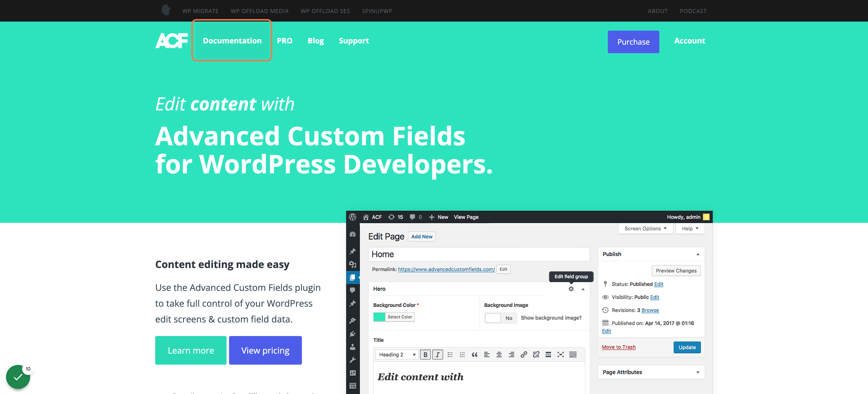Click the Home page title field
Viewport: 868px width, 394px height.
point(479,254)
